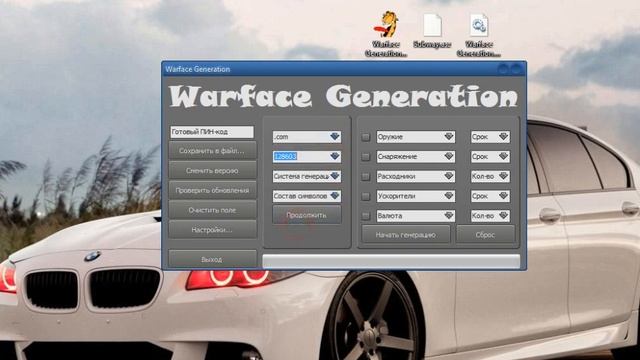Image resolution: width=640 pixels, height=360 pixels.
Task: Open the .com domain dropdown
Action: click(307, 137)
